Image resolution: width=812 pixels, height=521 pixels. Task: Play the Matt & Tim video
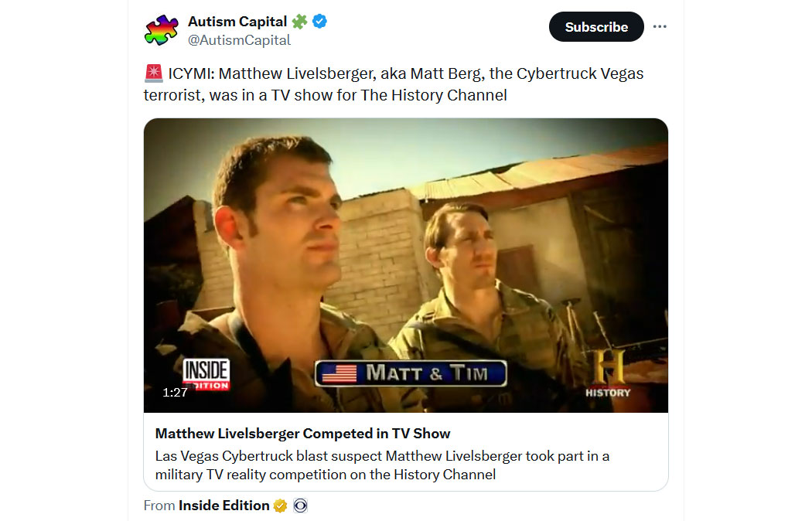click(x=405, y=265)
